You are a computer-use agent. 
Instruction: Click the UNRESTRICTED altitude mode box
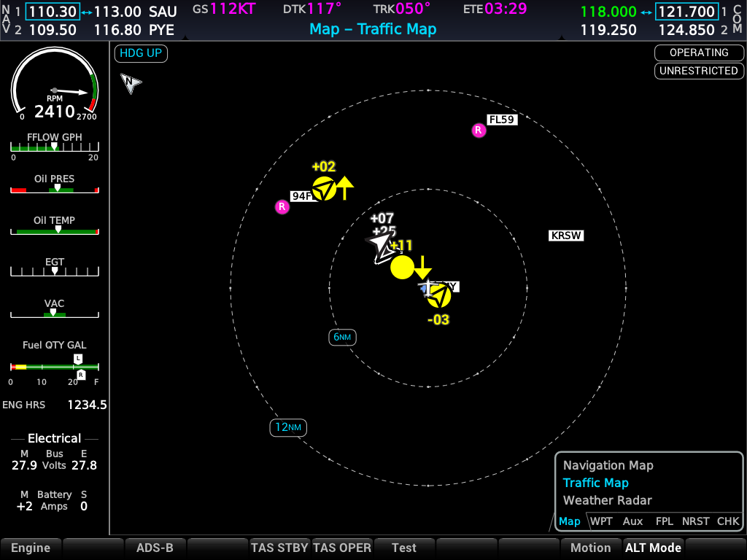coord(699,71)
